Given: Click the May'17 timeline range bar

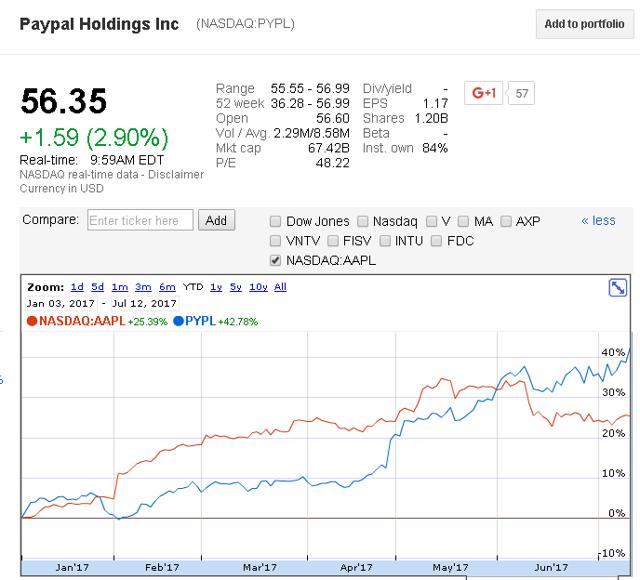Looking at the screenshot, I should click(448, 567).
